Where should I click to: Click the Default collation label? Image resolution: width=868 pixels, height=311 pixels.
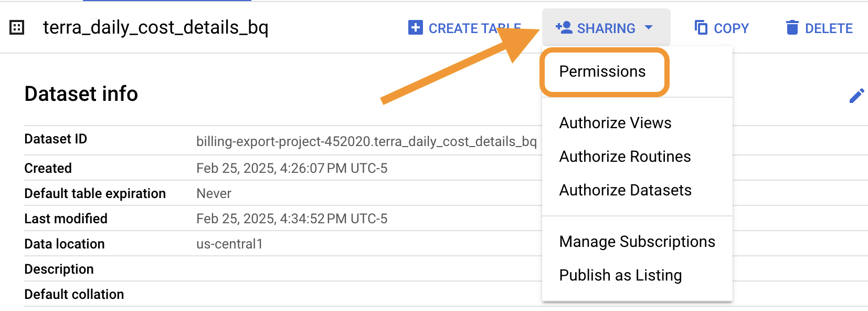[75, 295]
